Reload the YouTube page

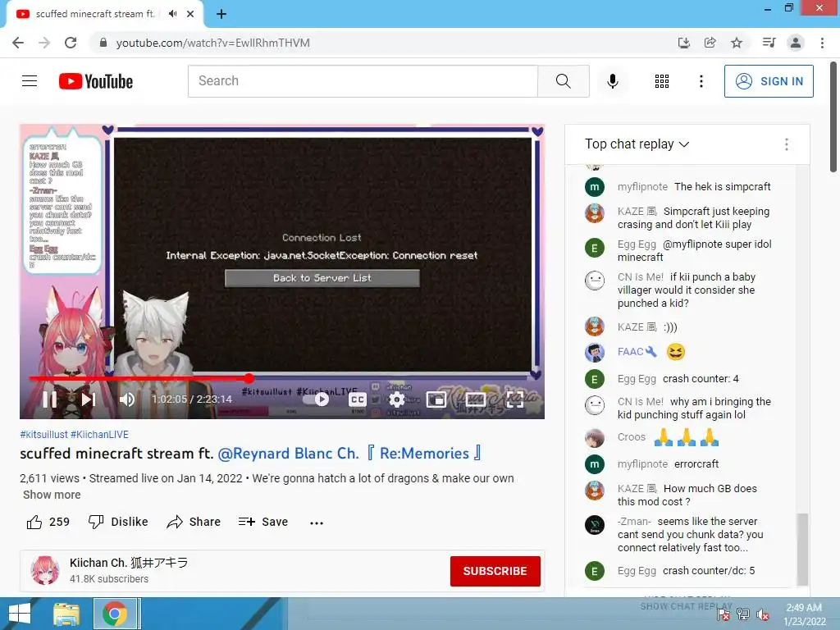point(71,43)
